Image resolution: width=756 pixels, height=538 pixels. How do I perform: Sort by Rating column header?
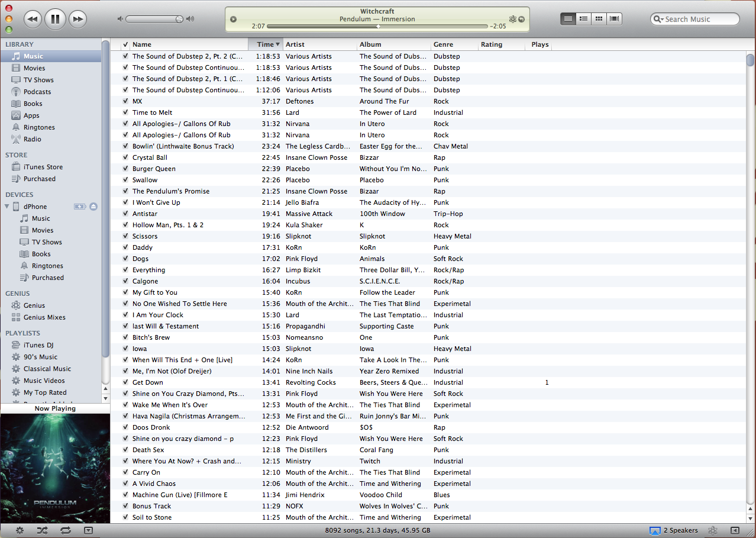pyautogui.click(x=502, y=44)
